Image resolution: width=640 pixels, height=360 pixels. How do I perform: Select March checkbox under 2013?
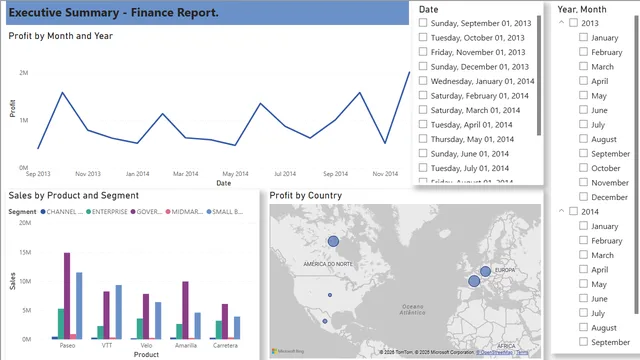(583, 66)
